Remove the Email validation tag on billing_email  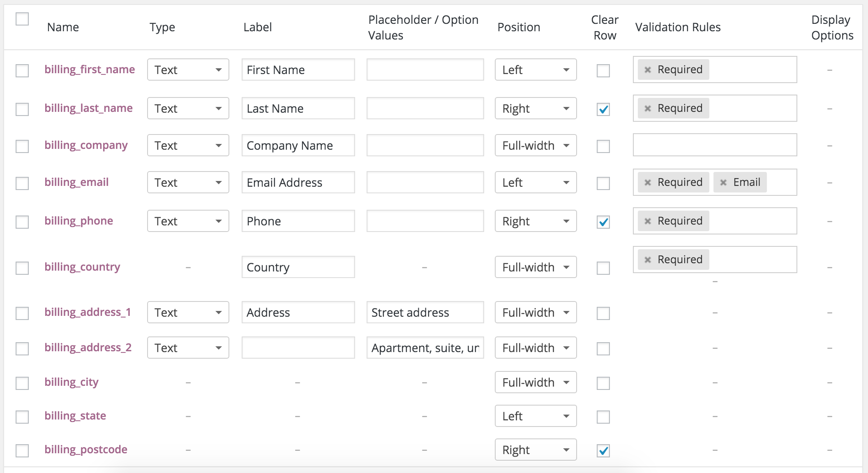tap(723, 183)
